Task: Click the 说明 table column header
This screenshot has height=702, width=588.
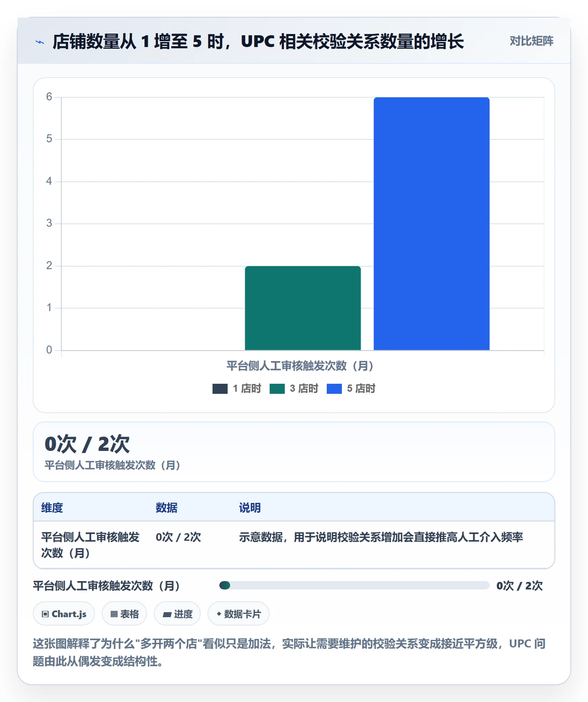Action: point(250,508)
